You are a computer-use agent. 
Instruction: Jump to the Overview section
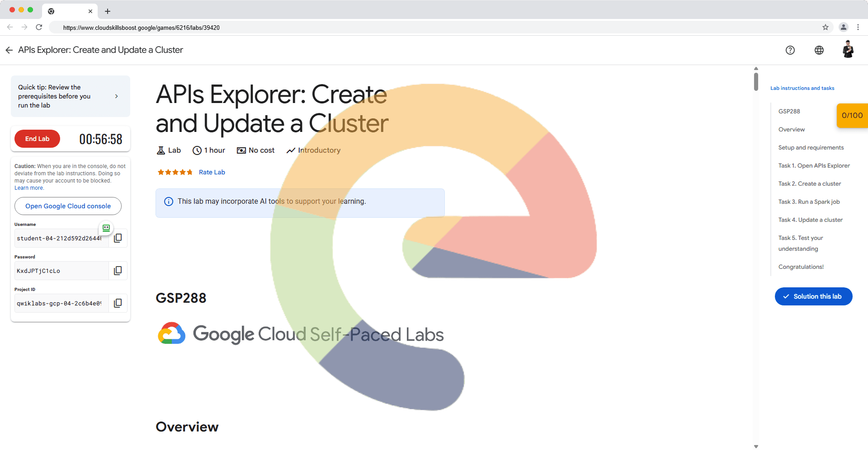[792, 129]
